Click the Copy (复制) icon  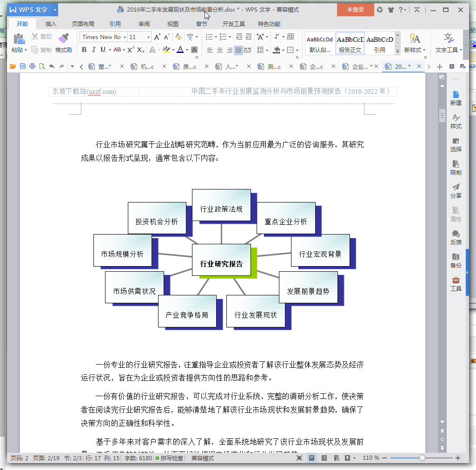tap(35, 50)
